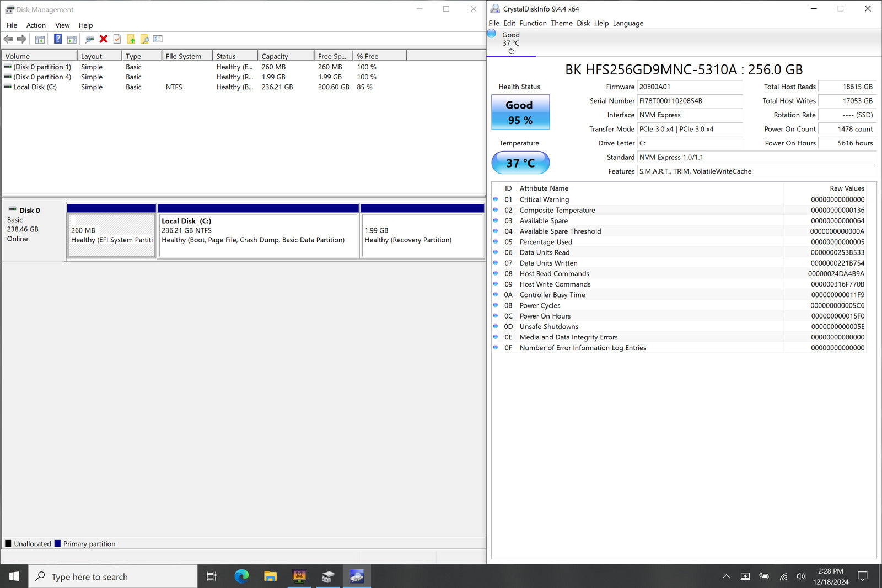The width and height of the screenshot is (882, 588).
Task: Click the Disk 0 Basic label panel
Action: coord(34,230)
